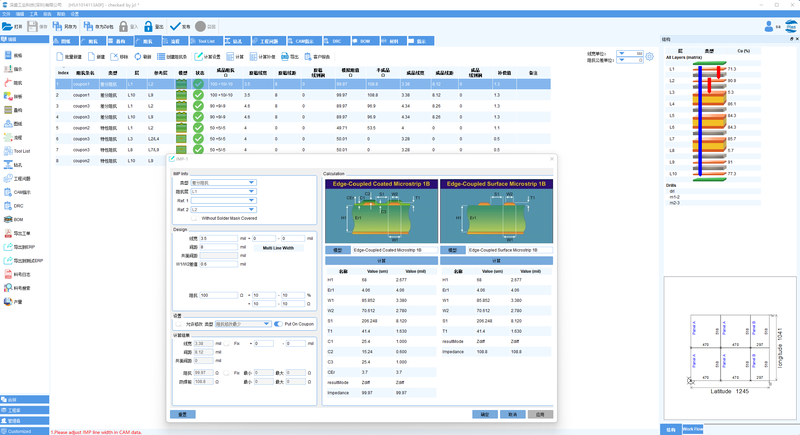Click the red PDF export icon in sidebar
This screenshot has height=435, width=800.
8,233
